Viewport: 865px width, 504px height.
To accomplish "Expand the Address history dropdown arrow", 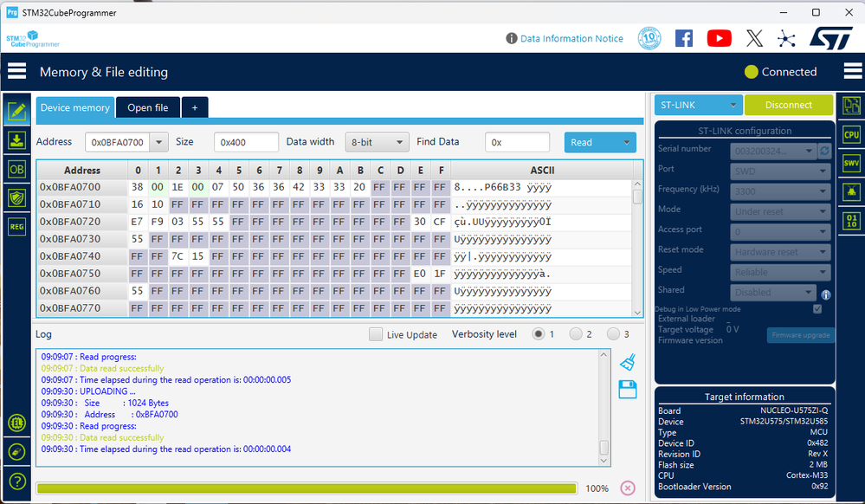I will click(x=158, y=142).
